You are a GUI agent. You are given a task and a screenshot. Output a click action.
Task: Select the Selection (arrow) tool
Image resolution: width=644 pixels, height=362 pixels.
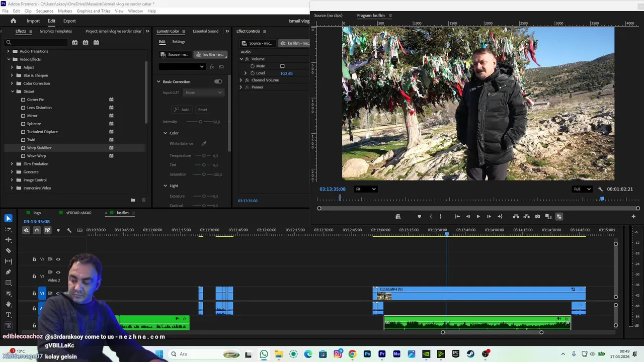(x=8, y=218)
